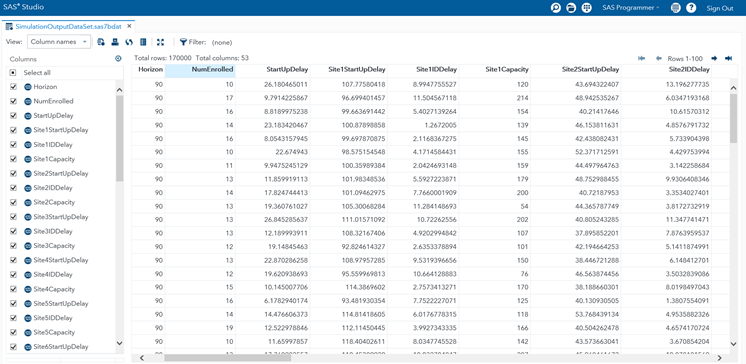
Task: Click cell value 13.196277735 in Site2IDDelay
Action: (x=688, y=84)
